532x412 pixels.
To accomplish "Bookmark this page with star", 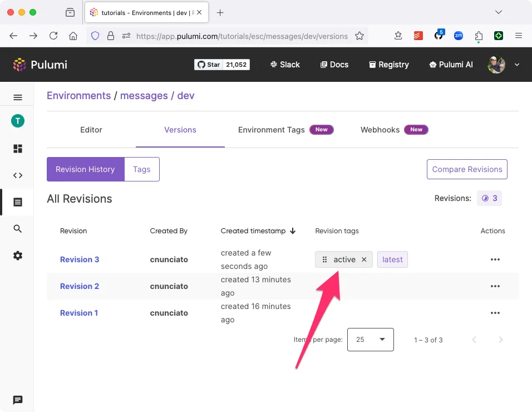I will 359,36.
